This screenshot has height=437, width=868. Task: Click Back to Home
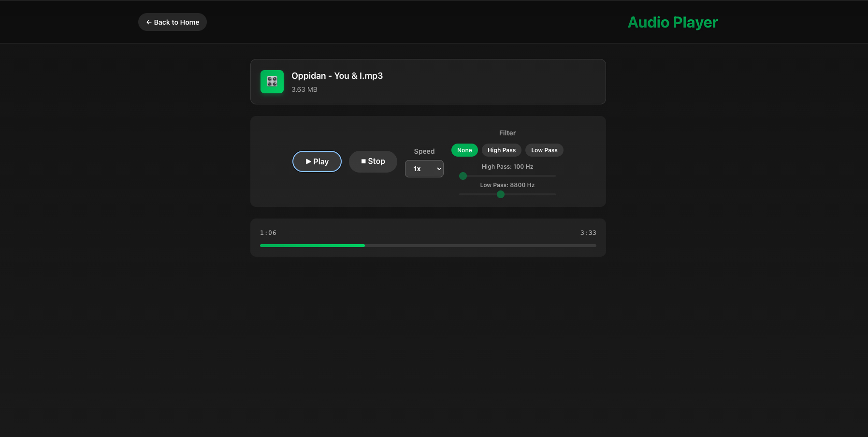pyautogui.click(x=172, y=22)
